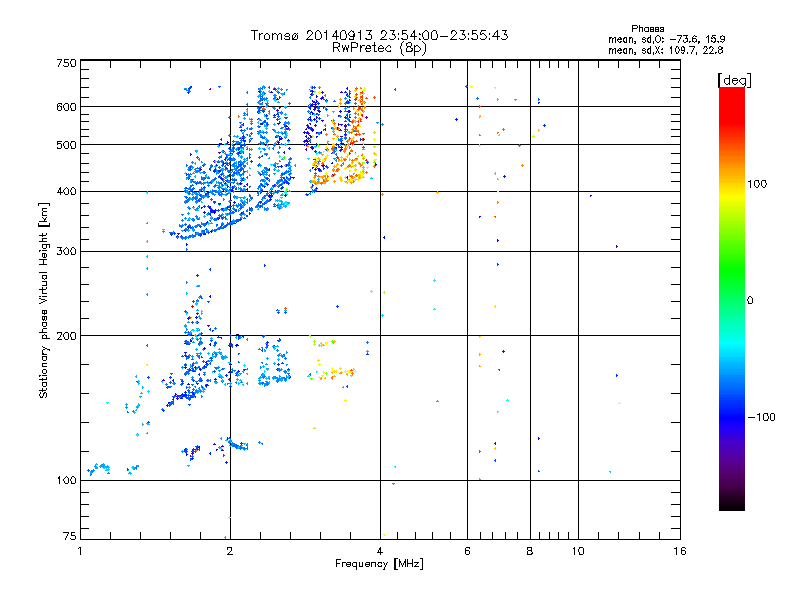
Task: Click the plot title 'Tromsø 20140913 23:54:00-23:55:43'
Action: pyautogui.click(x=379, y=35)
